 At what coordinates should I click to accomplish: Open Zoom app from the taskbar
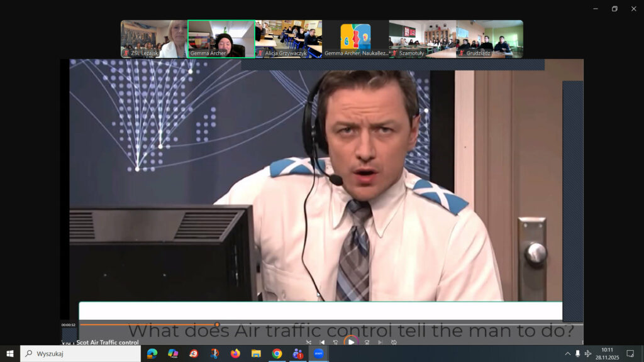[x=318, y=354]
